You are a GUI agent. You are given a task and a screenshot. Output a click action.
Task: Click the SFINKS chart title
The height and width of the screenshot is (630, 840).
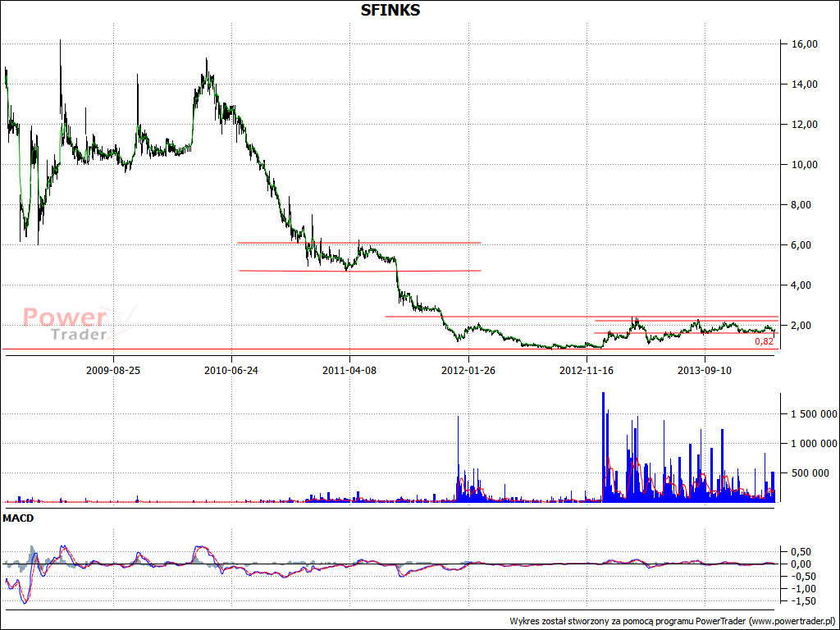click(x=390, y=10)
